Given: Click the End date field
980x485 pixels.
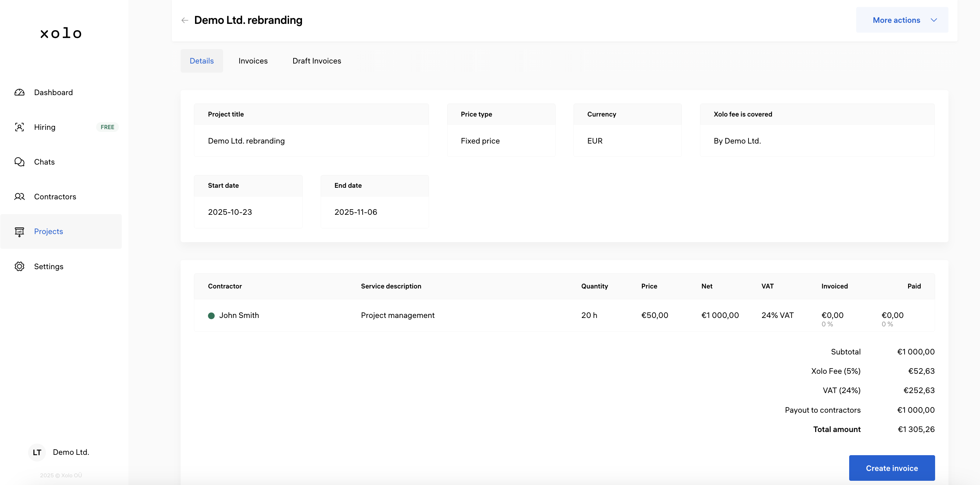Looking at the screenshot, I should (374, 212).
